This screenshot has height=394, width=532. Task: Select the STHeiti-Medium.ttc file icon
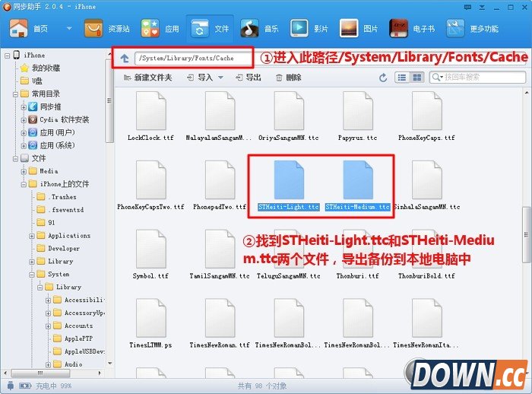[x=358, y=180]
